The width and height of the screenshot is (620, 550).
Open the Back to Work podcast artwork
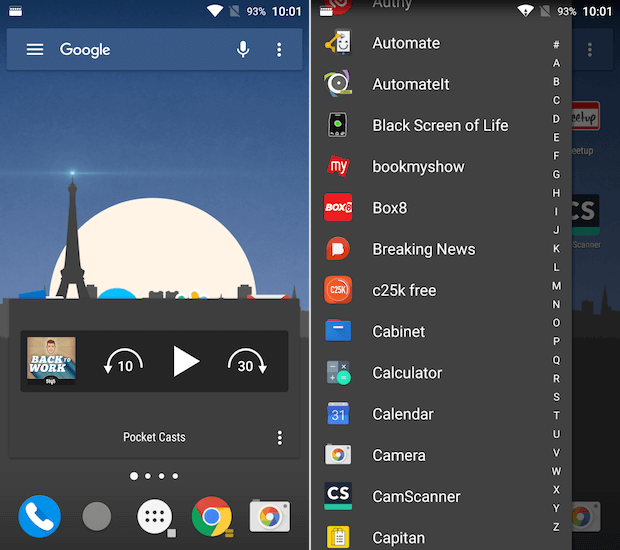point(51,360)
